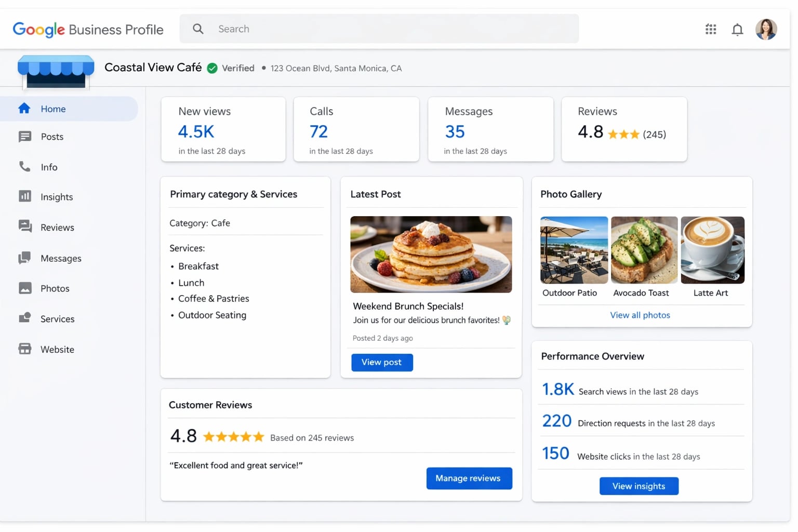The width and height of the screenshot is (798, 532).
Task: Select the Photos sidebar icon
Action: [25, 288]
